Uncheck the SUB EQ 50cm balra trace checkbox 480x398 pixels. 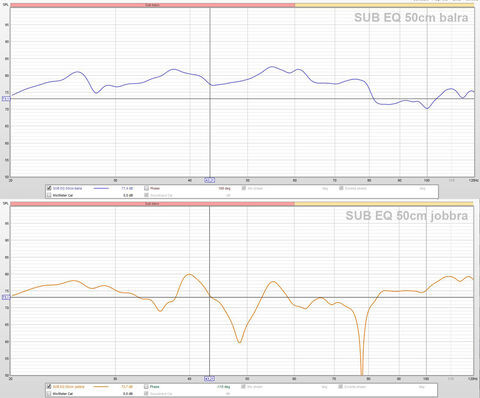49,188
